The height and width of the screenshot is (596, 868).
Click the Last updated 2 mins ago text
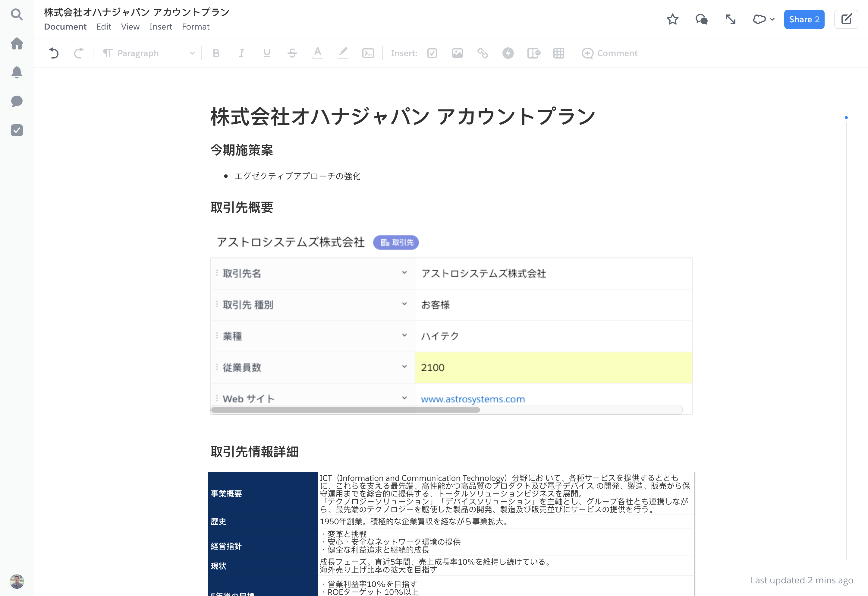(802, 580)
